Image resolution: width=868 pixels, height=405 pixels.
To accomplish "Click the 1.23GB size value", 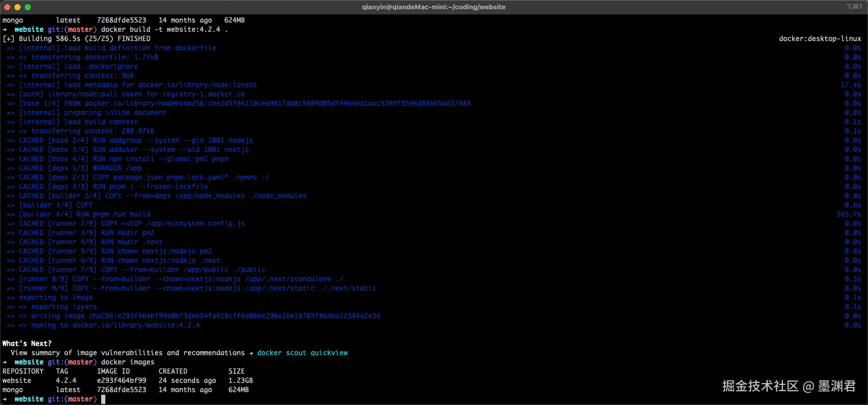I will click(240, 380).
